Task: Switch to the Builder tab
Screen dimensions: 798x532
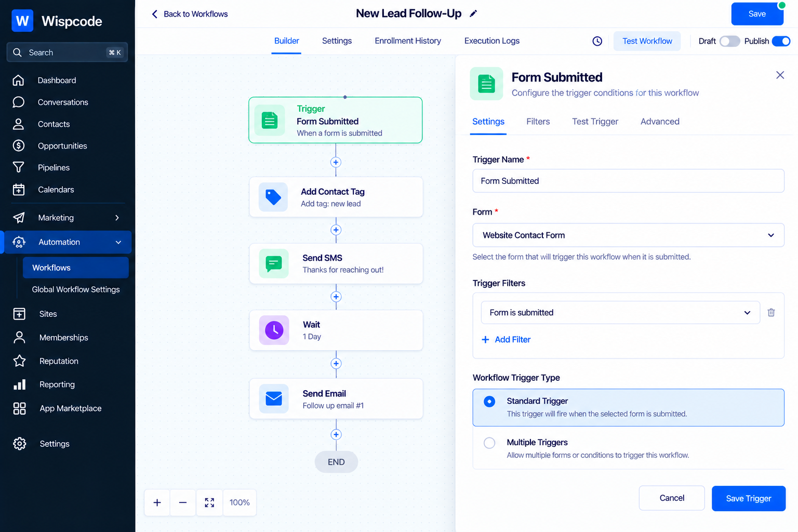Action: 286,41
